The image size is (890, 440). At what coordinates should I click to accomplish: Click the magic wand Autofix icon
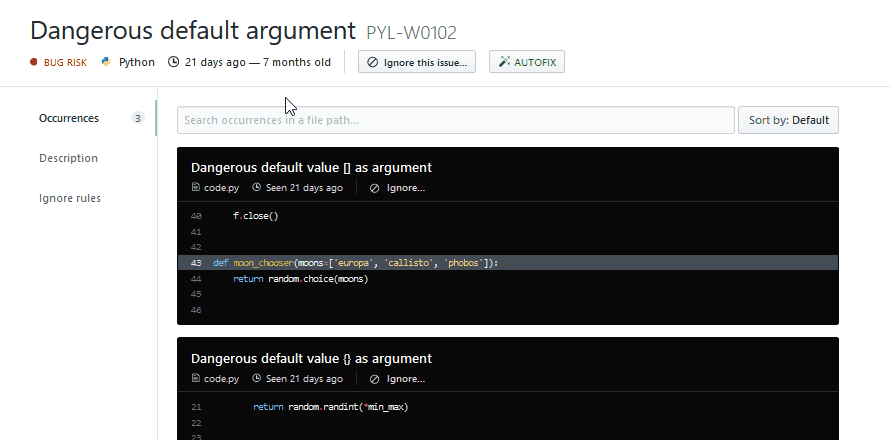click(x=502, y=62)
